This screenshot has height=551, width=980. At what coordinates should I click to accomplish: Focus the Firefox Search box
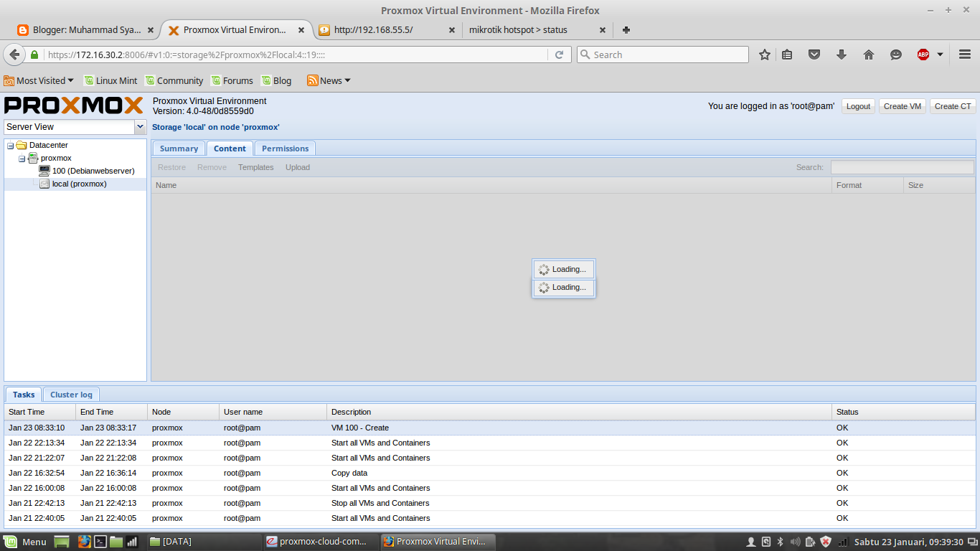click(663, 55)
